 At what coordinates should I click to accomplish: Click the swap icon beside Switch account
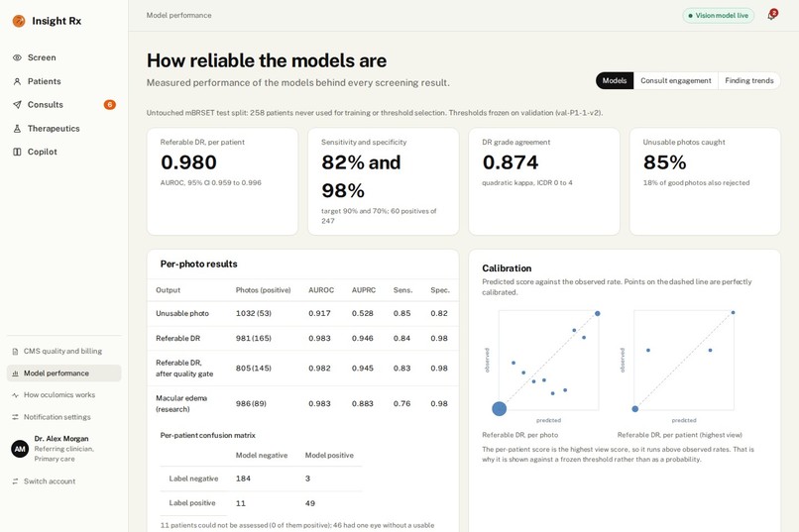15,481
